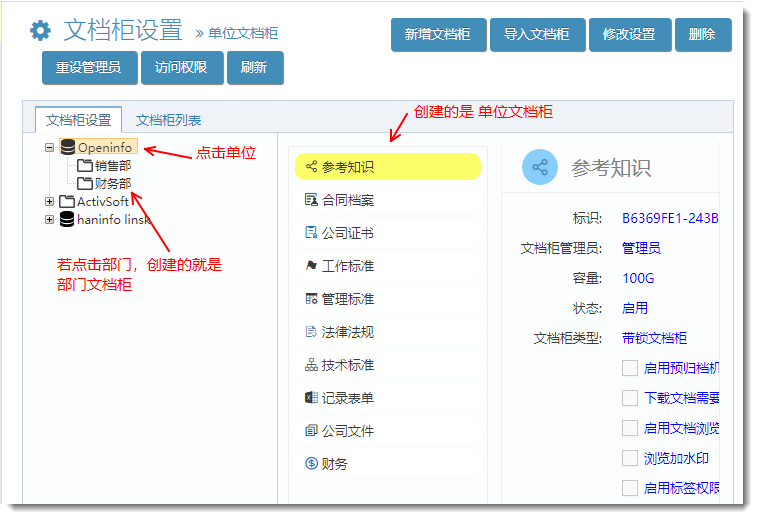This screenshot has height=519, width=758.
Task: Click the 技术标准 hierarchy icon
Action: coord(311,365)
